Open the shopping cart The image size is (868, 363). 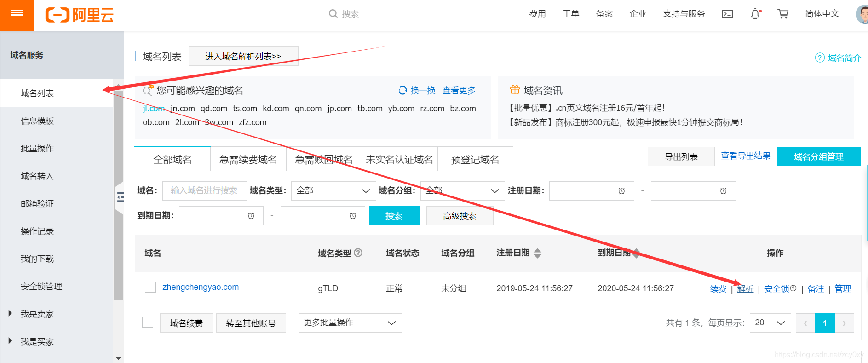click(783, 14)
